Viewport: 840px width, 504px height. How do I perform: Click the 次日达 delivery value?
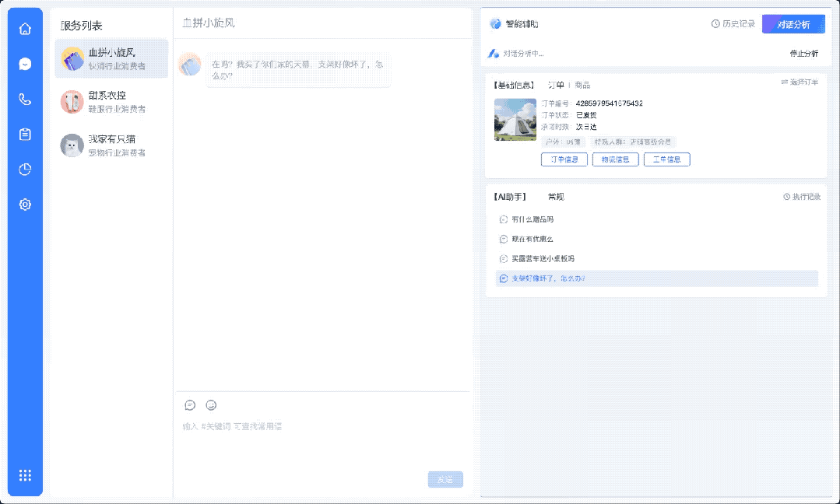click(x=586, y=127)
